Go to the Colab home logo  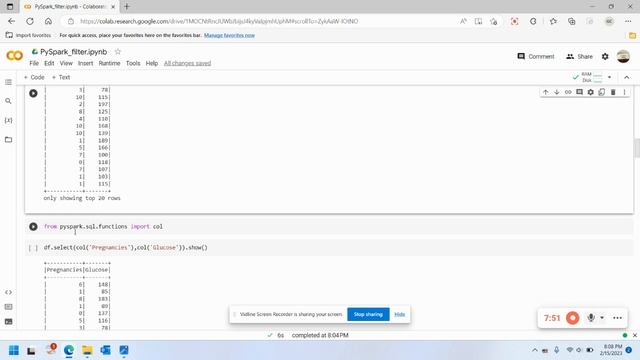[15, 56]
